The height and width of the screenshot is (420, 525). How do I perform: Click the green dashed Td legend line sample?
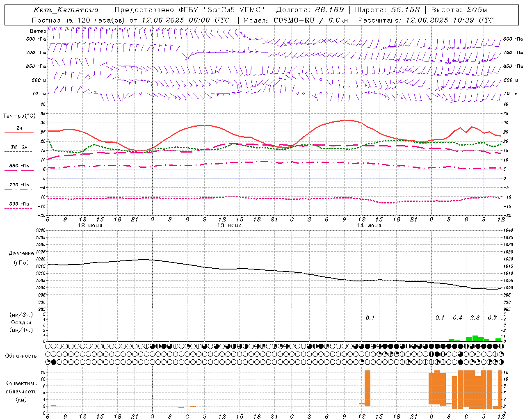click(x=18, y=152)
